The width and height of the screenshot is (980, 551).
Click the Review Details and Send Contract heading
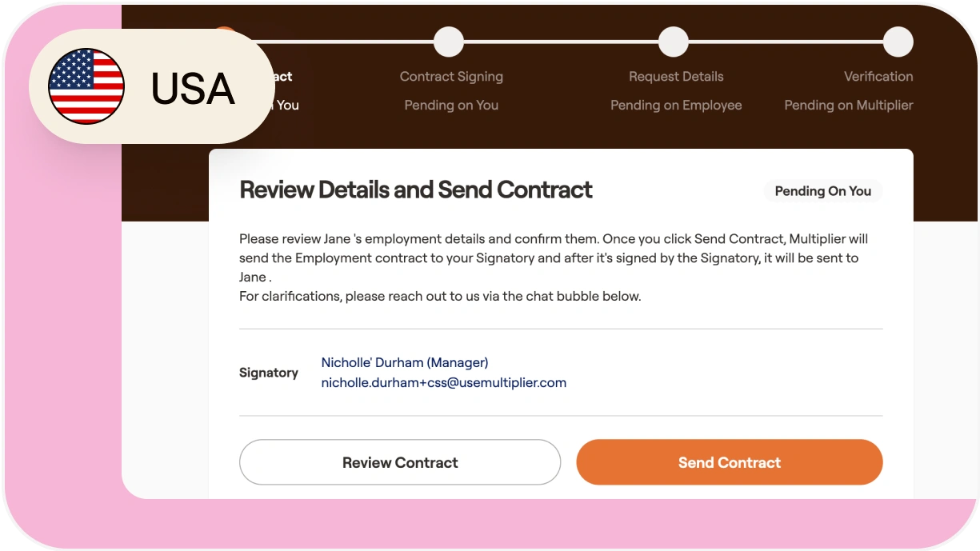click(x=415, y=190)
